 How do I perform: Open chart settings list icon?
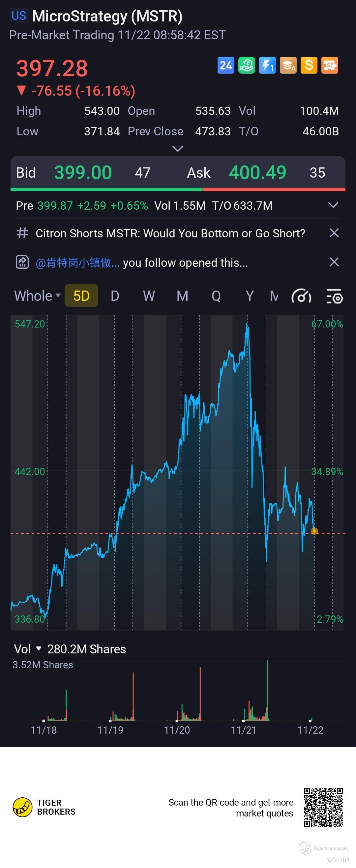335,296
